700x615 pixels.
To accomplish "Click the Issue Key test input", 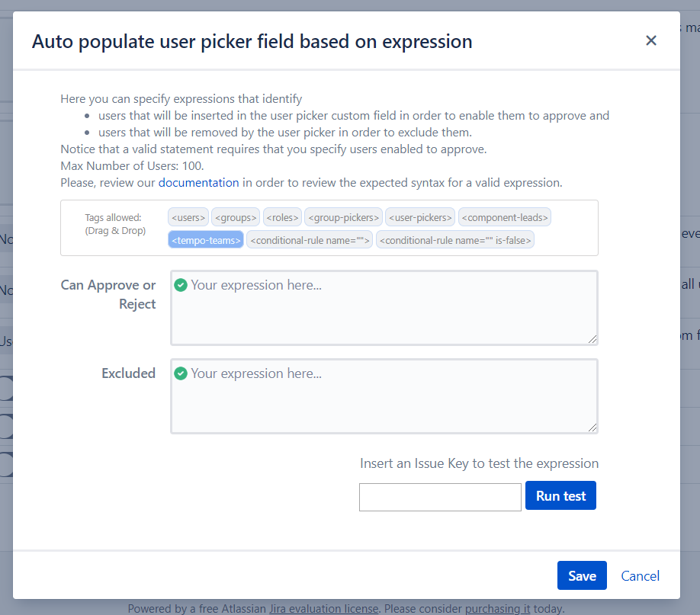I will pos(440,497).
